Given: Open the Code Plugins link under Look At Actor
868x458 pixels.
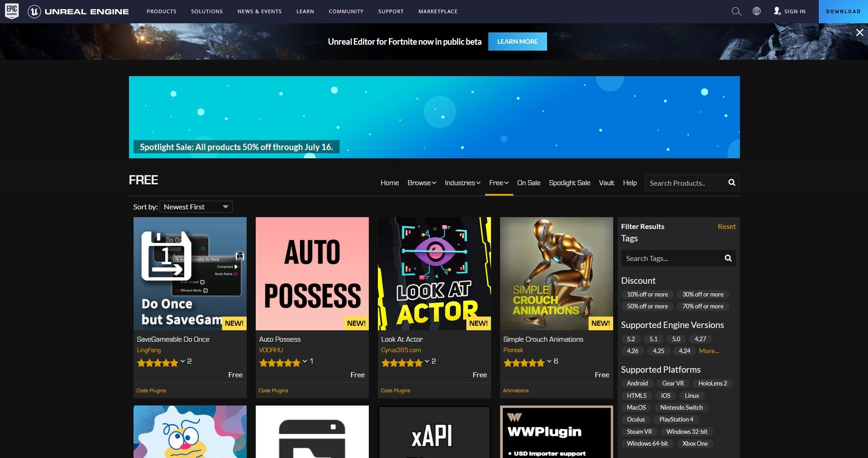Looking at the screenshot, I should tap(395, 390).
